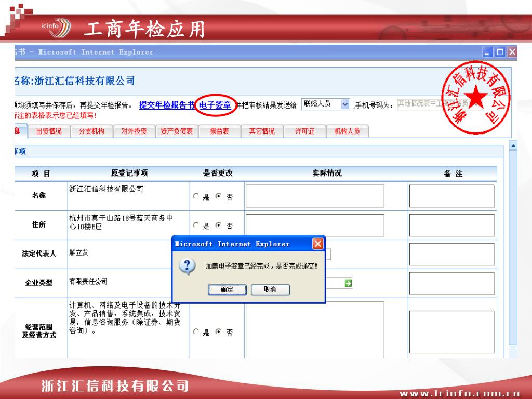Switch to the 损益表 tab

pos(220,131)
